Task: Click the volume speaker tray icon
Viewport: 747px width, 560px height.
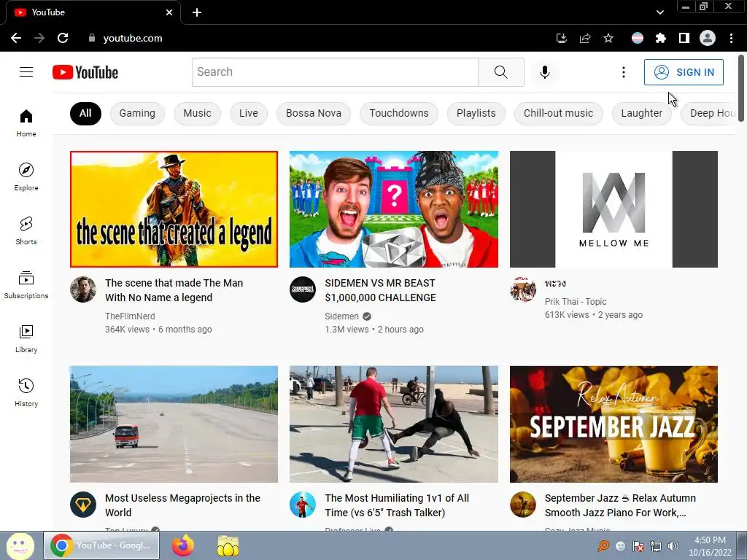Action: click(673, 546)
